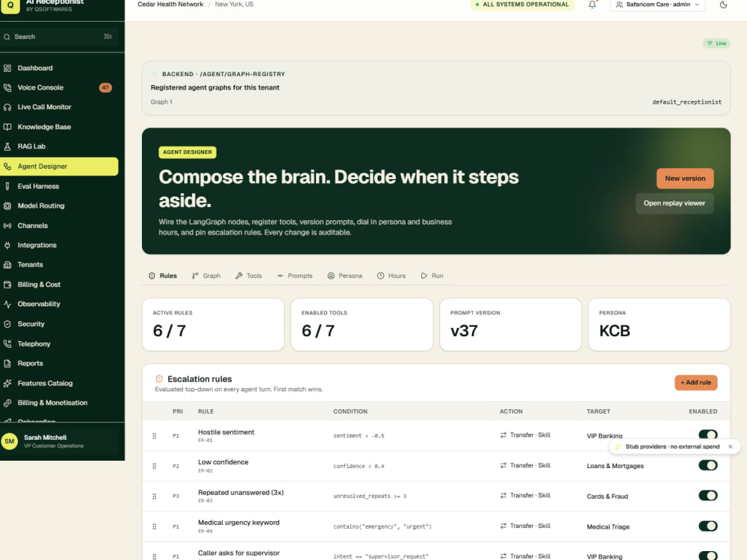Click the Add rule button
747x560 pixels.
[696, 382]
